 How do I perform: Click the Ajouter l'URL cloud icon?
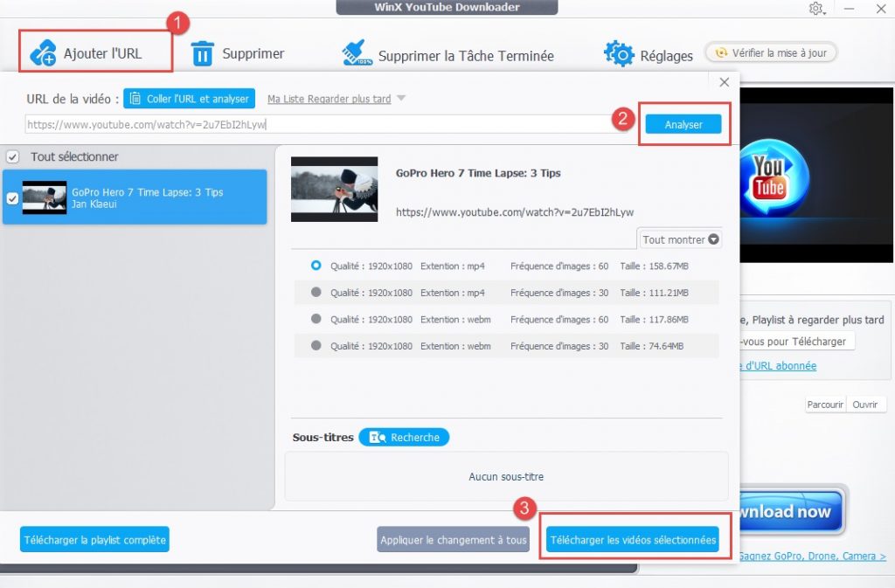pos(43,53)
